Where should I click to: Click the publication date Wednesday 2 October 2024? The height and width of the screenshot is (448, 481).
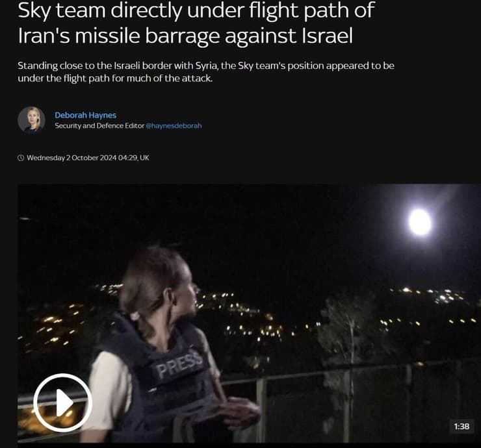[x=71, y=158]
